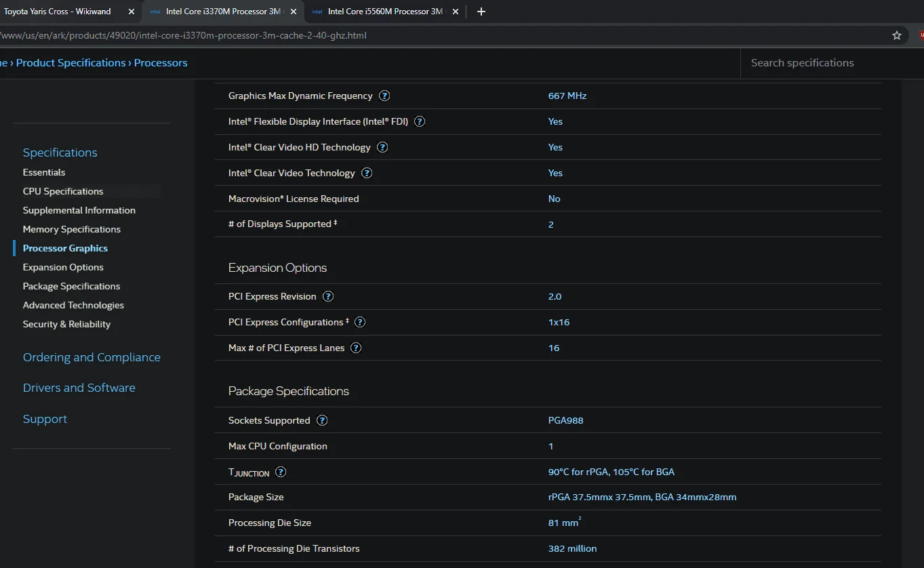This screenshot has width=924, height=568.
Task: Select the Intel Core i3370M Processor tab
Action: [223, 12]
